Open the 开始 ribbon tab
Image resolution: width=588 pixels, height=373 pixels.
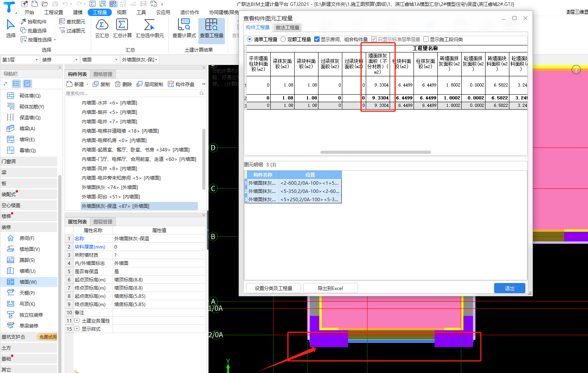coord(29,12)
